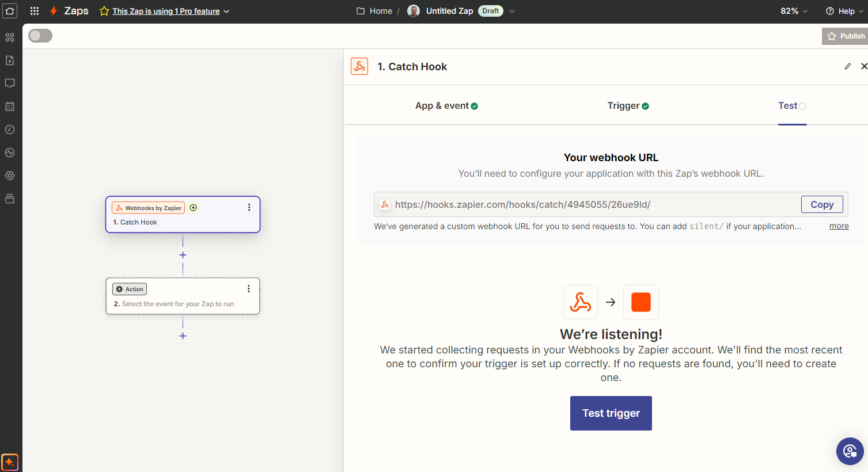Image resolution: width=868 pixels, height=472 pixels.
Task: Click the 'Your webhook URL' heading
Action: (x=611, y=158)
